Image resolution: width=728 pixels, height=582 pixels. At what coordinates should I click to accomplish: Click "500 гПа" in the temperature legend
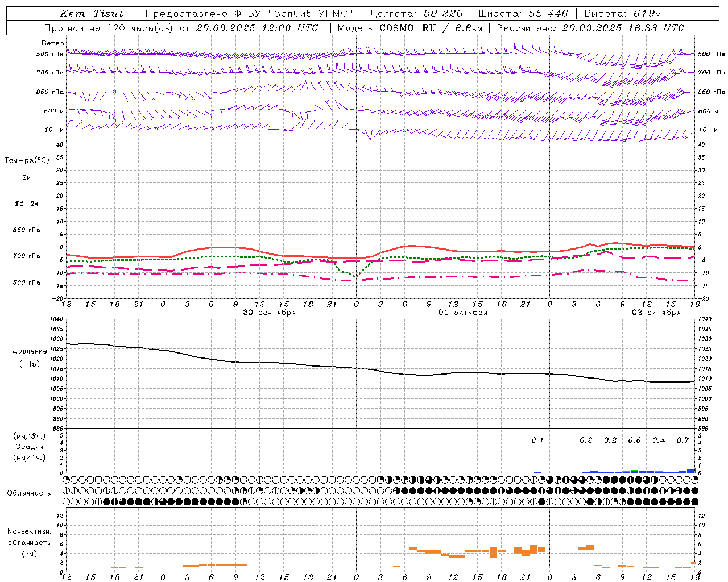27,282
